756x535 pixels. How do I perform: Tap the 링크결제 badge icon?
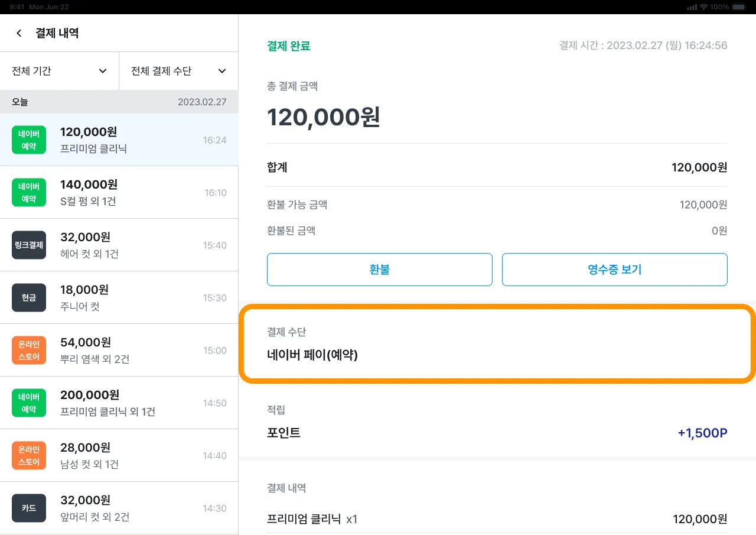click(29, 245)
